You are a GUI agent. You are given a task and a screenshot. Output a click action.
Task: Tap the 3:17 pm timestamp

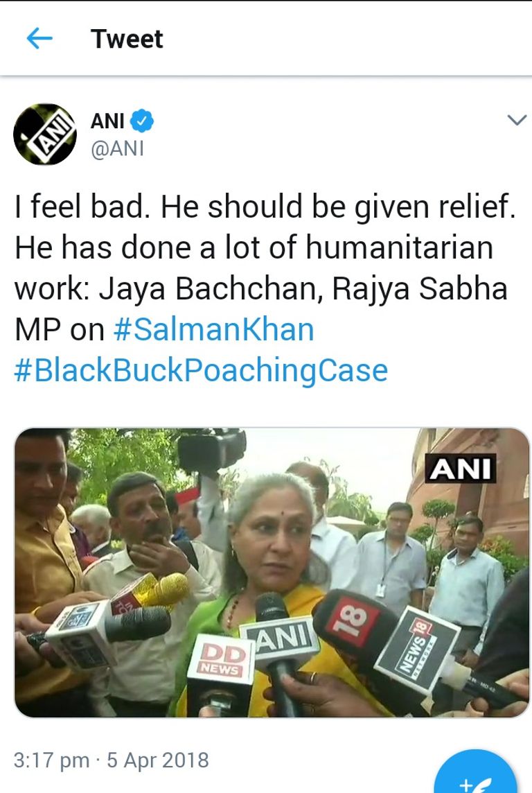(51, 760)
